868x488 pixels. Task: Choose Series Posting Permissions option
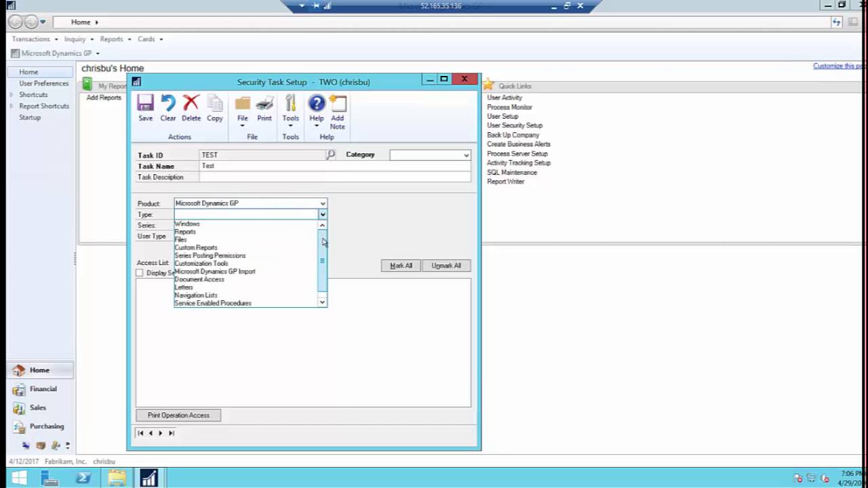[210, 256]
